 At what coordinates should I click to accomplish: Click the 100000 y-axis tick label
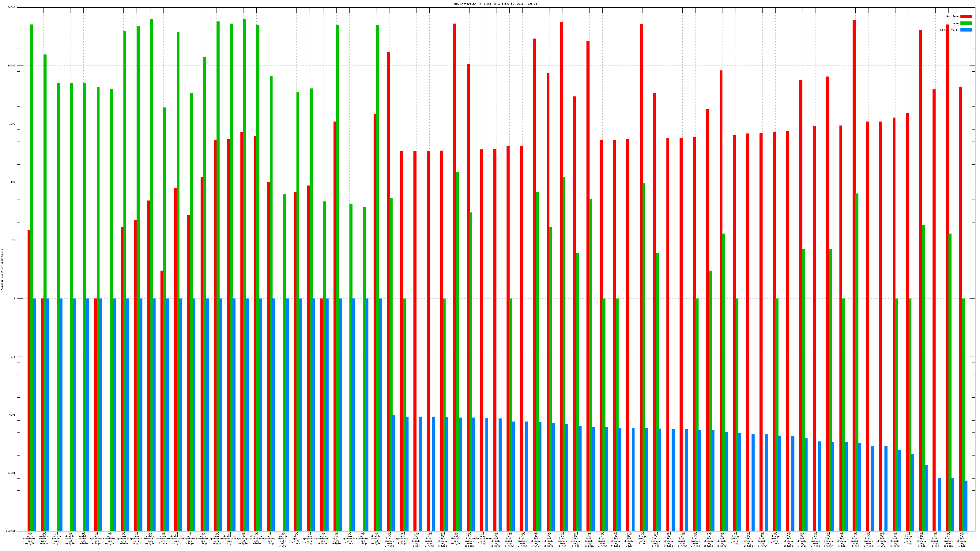click(11, 8)
